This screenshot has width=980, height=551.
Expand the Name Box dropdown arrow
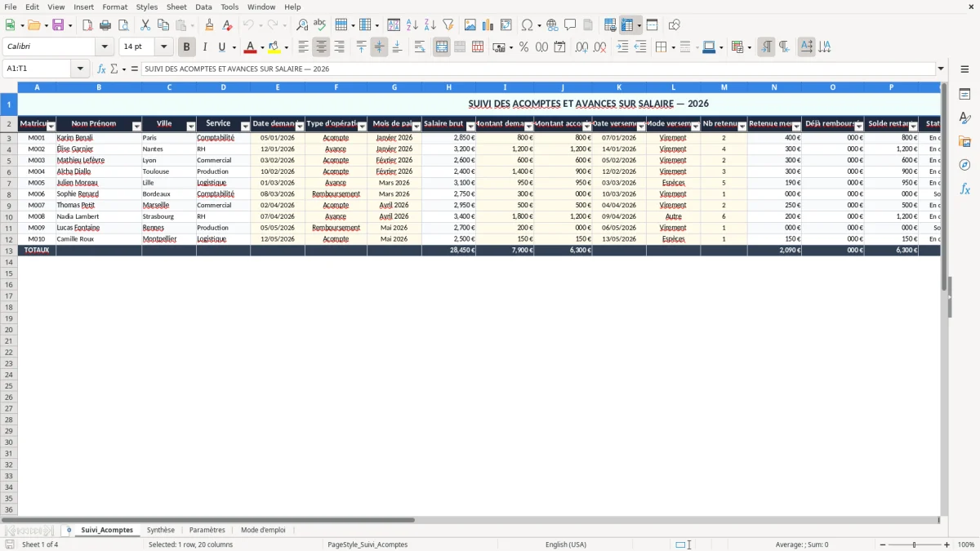point(80,69)
